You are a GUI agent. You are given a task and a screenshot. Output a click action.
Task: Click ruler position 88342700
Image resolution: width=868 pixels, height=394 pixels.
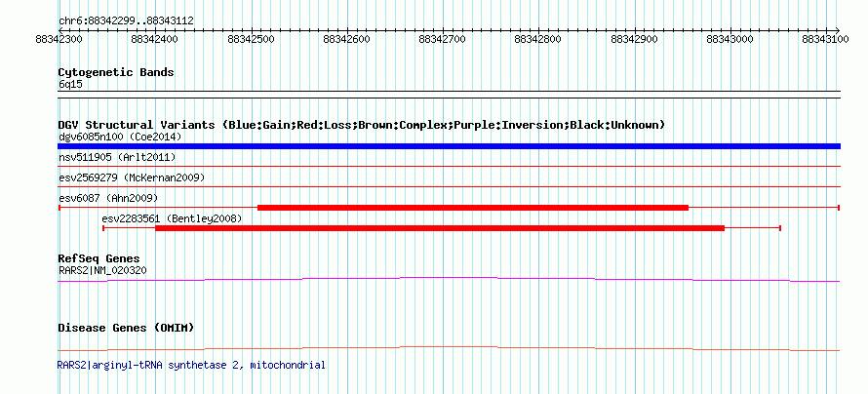pyautogui.click(x=443, y=39)
